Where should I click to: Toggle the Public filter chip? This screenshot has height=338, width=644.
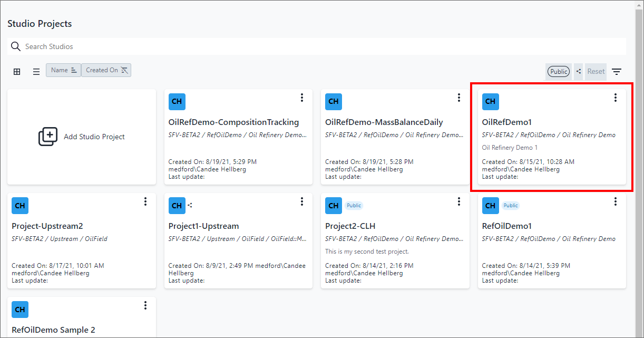click(x=559, y=72)
